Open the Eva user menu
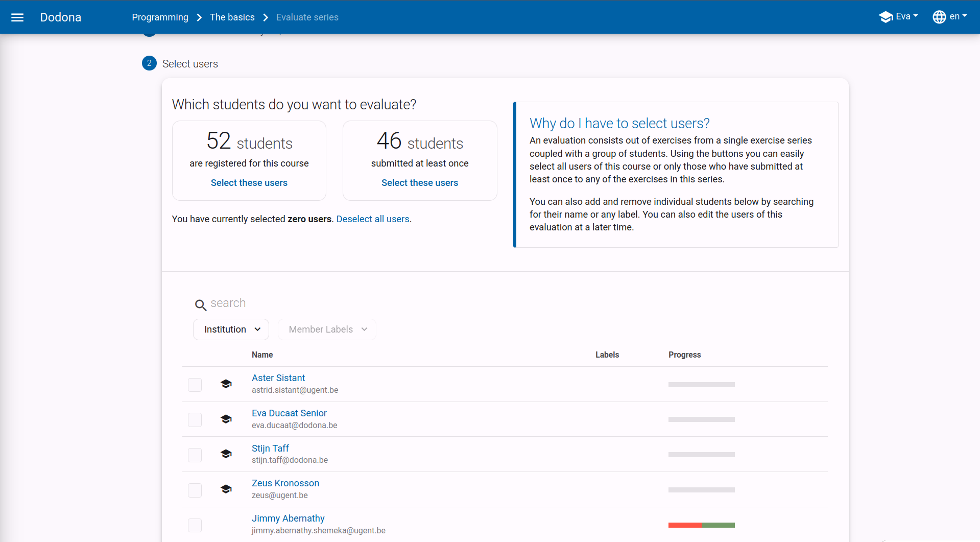 [898, 16]
